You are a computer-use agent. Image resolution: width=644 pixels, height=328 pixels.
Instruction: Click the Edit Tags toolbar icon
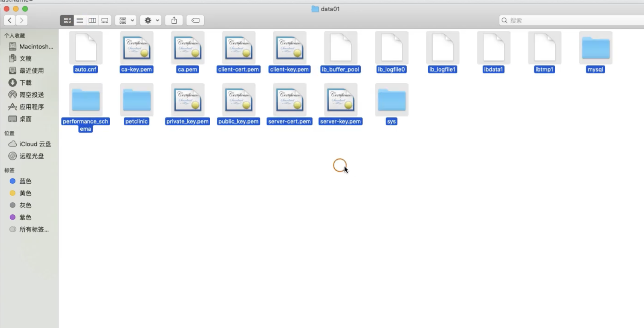[195, 20]
